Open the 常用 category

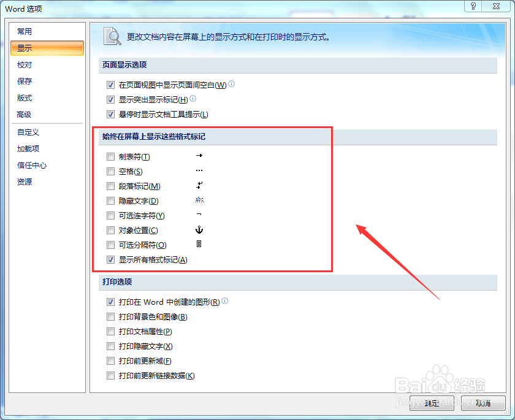(47, 31)
